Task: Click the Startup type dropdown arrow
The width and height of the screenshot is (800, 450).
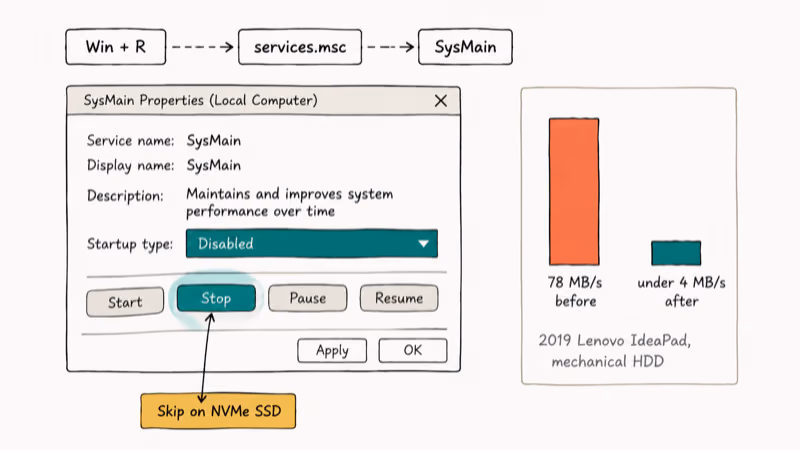Action: pos(423,244)
